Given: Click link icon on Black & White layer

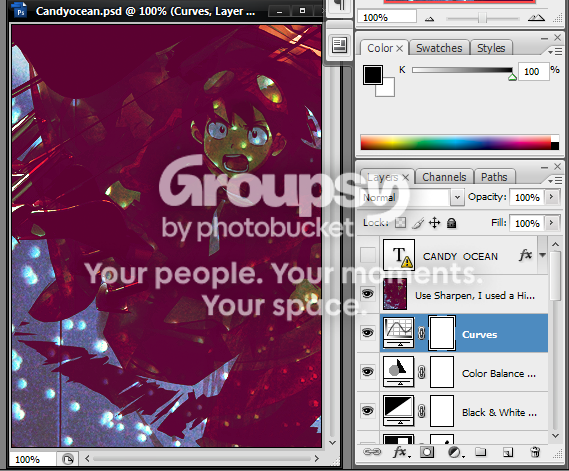Looking at the screenshot, I should click(421, 411).
